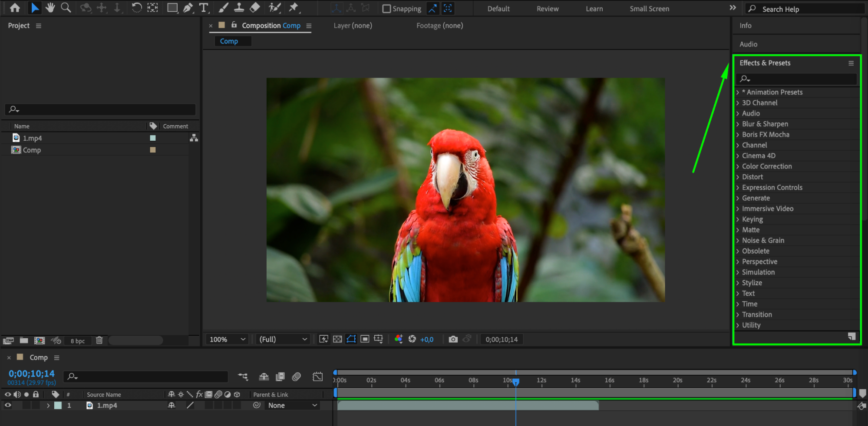Hide the 1.mp4 layer via eye icon
The height and width of the screenshot is (426, 868).
[x=8, y=405]
